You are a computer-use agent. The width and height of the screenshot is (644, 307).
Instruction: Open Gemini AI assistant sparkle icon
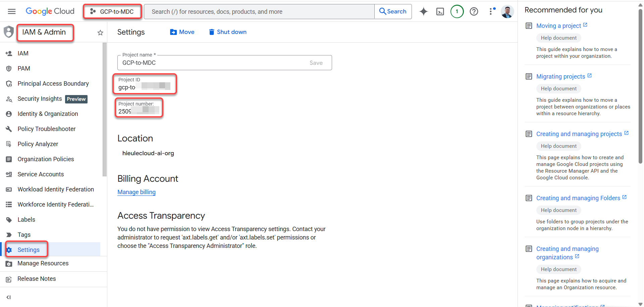point(424,11)
